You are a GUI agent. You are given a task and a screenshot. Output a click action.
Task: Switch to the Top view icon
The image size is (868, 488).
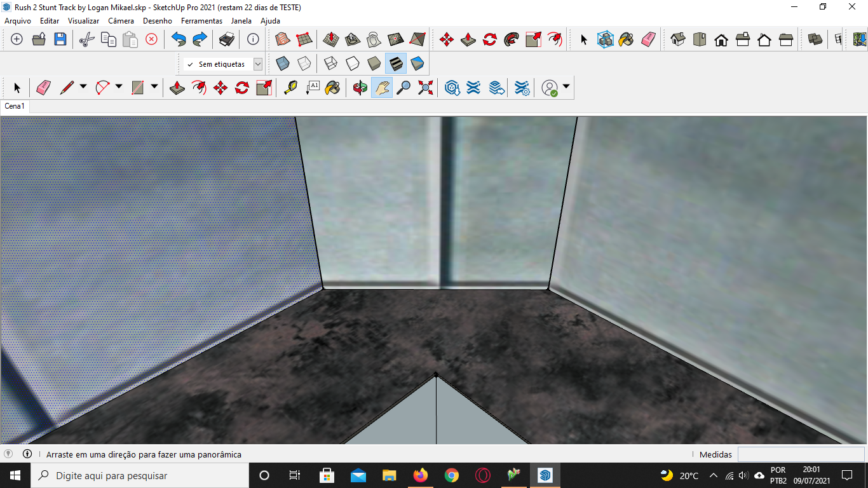coord(700,39)
